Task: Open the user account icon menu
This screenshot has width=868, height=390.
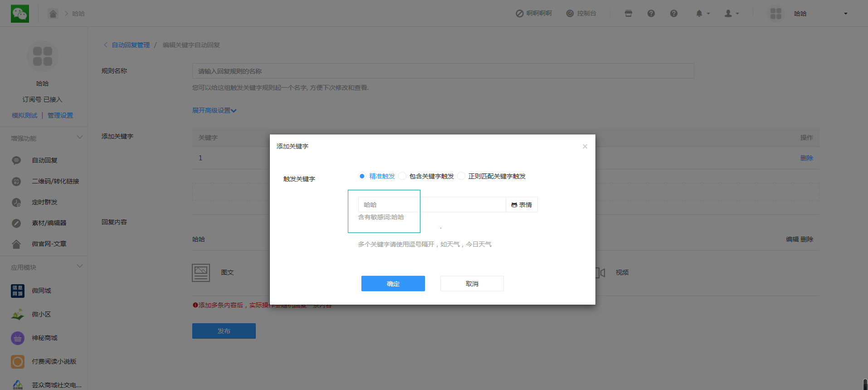Action: (728, 14)
